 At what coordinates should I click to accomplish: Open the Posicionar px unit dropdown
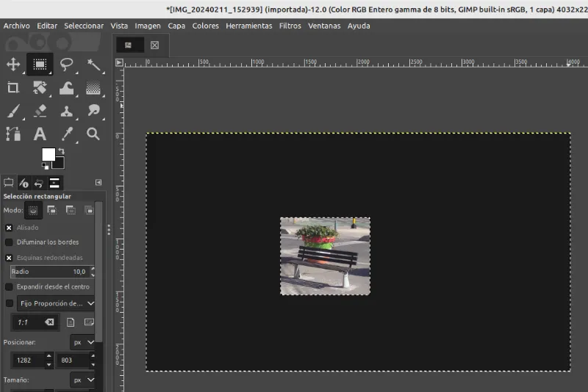pos(83,342)
